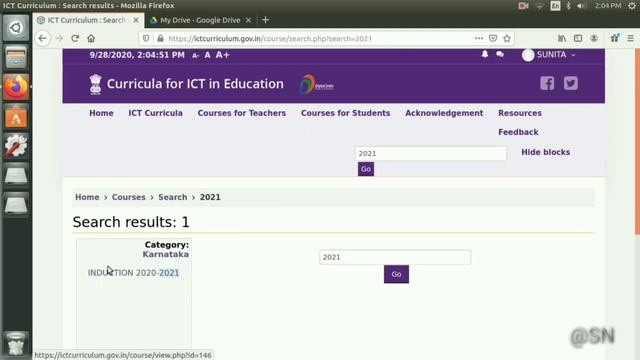Open the Karnataka category link
The image size is (640, 360).
tap(165, 254)
